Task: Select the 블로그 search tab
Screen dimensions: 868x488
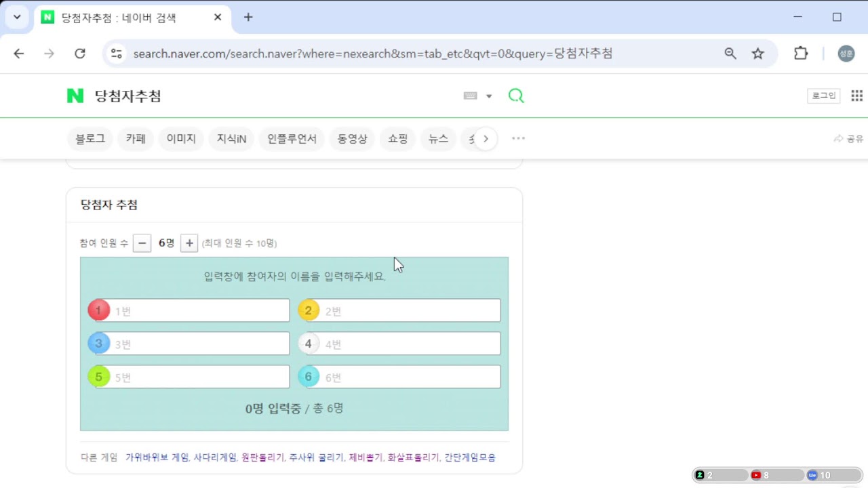Action: [x=90, y=139]
